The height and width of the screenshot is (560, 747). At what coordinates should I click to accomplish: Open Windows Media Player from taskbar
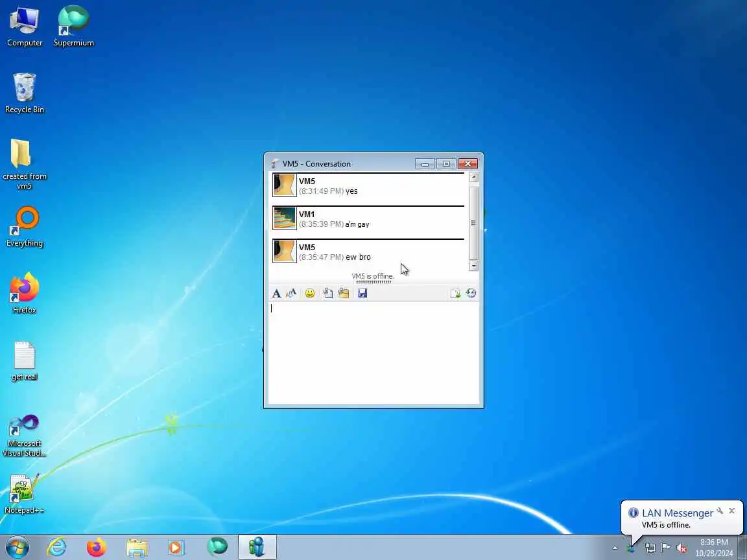tap(176, 547)
